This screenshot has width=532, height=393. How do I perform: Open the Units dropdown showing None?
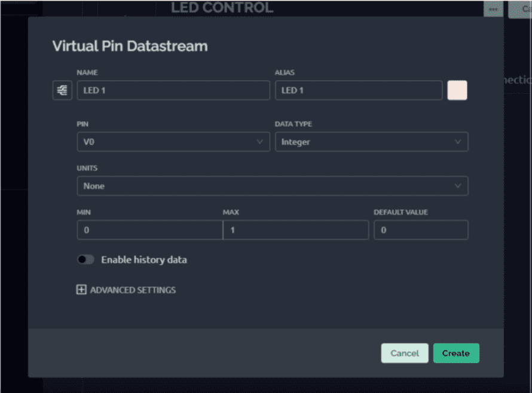pyautogui.click(x=272, y=186)
